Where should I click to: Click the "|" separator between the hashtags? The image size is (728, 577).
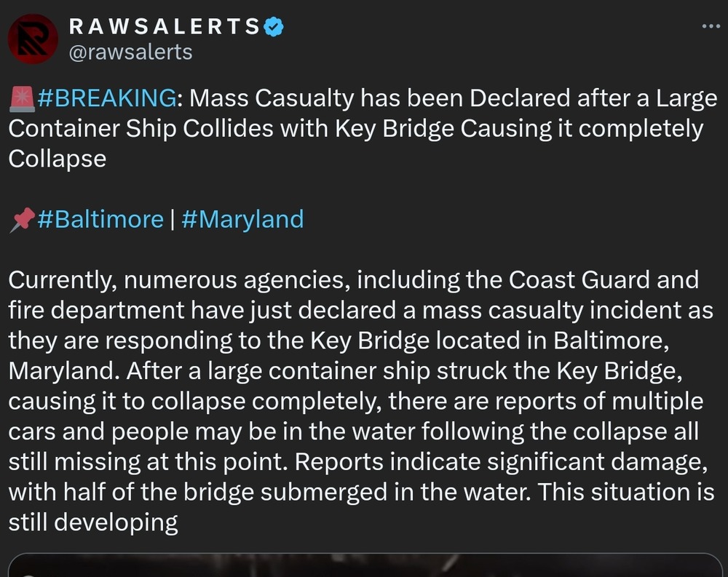tap(172, 219)
